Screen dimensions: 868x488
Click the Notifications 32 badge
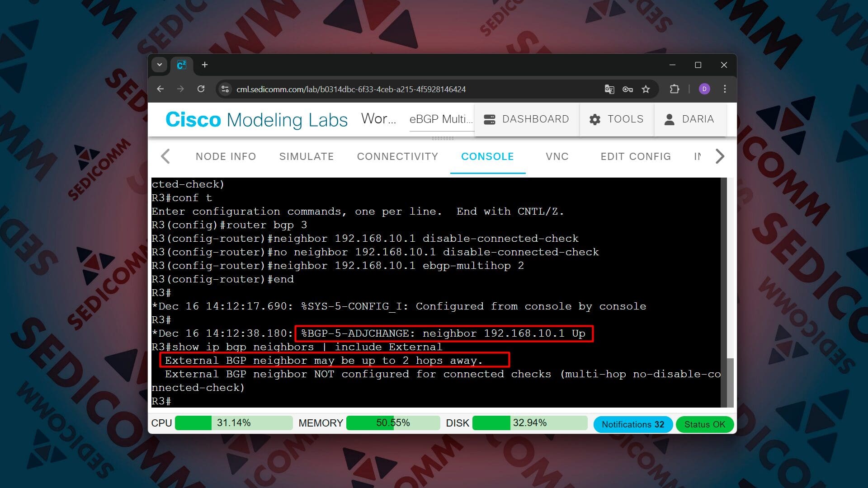coord(632,424)
